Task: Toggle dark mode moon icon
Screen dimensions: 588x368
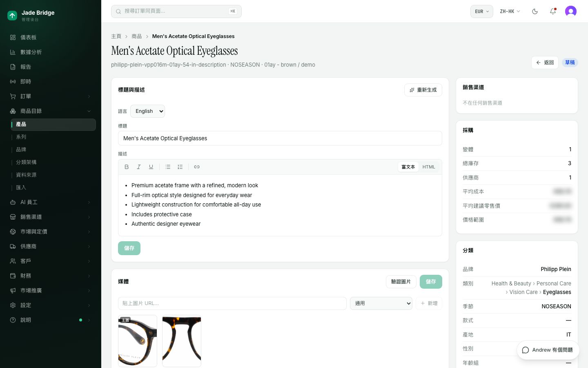Action: [535, 11]
